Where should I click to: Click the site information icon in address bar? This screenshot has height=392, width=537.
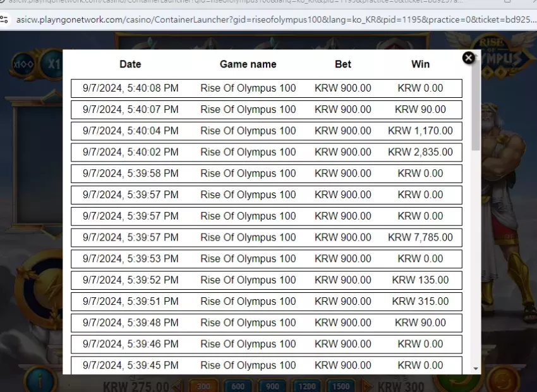click(4, 20)
